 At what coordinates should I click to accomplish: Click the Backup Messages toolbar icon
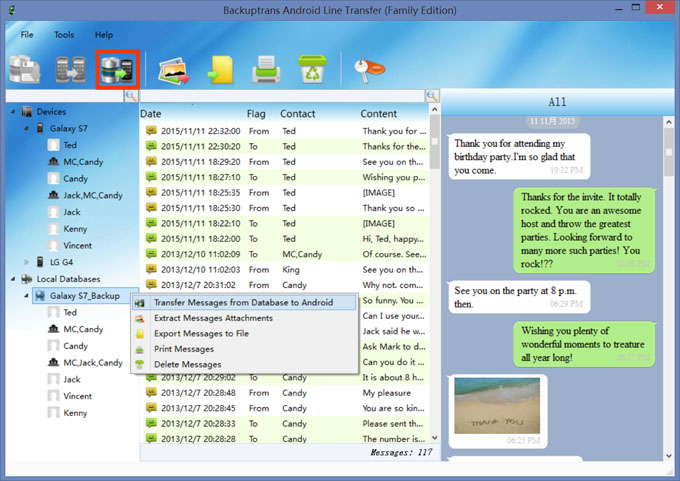click(x=25, y=69)
